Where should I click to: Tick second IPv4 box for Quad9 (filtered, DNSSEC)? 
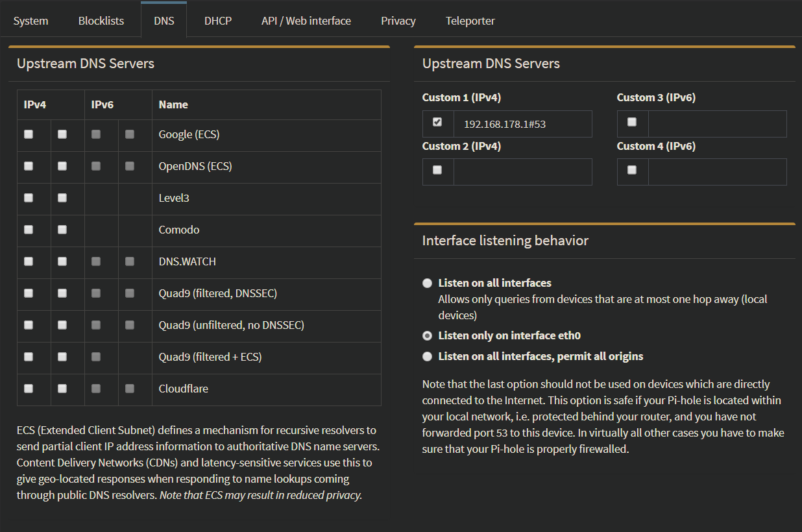tap(62, 293)
